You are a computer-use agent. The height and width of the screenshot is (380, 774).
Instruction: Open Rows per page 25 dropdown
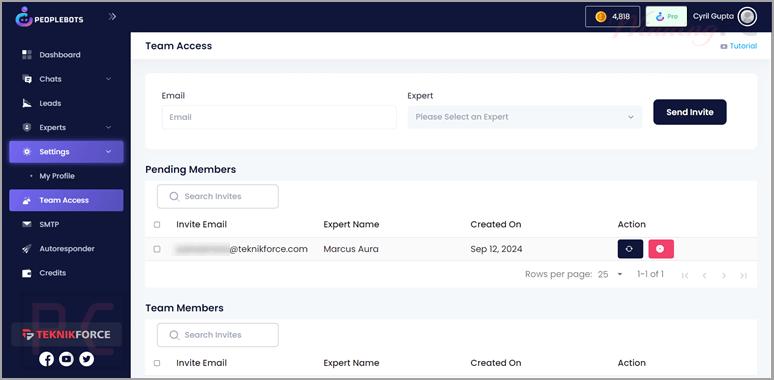point(611,274)
